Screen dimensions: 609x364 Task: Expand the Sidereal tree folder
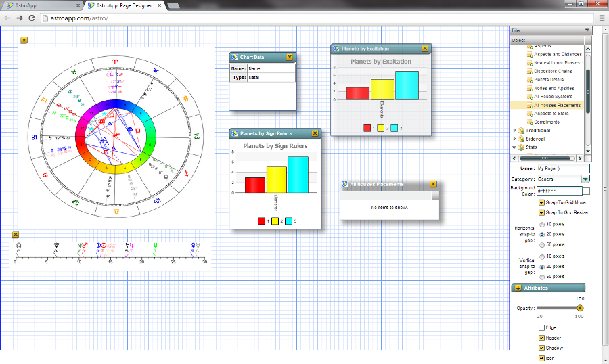(x=514, y=139)
